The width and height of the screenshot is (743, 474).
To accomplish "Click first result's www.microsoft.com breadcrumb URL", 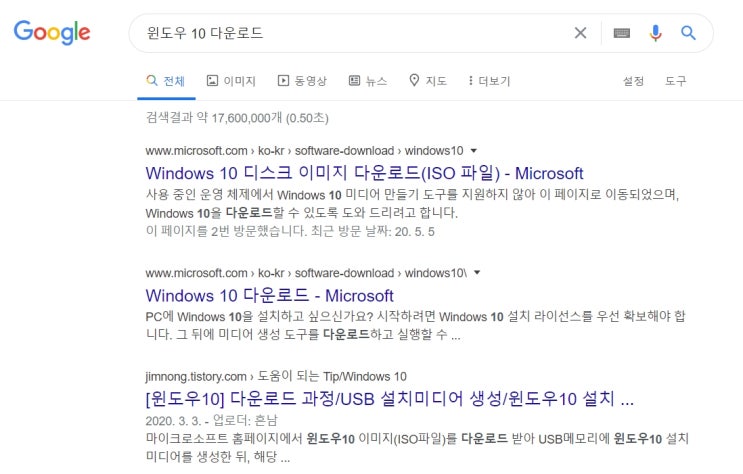I will (304, 151).
